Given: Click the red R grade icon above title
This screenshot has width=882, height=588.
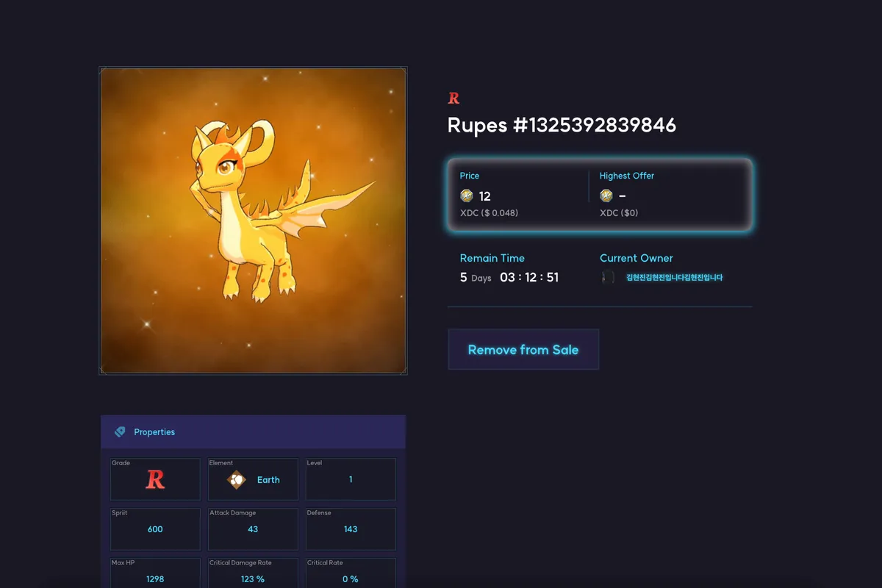Looking at the screenshot, I should tap(453, 98).
